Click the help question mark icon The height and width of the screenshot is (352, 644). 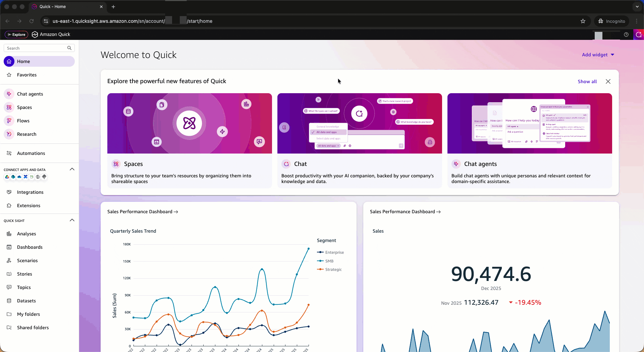626,35
